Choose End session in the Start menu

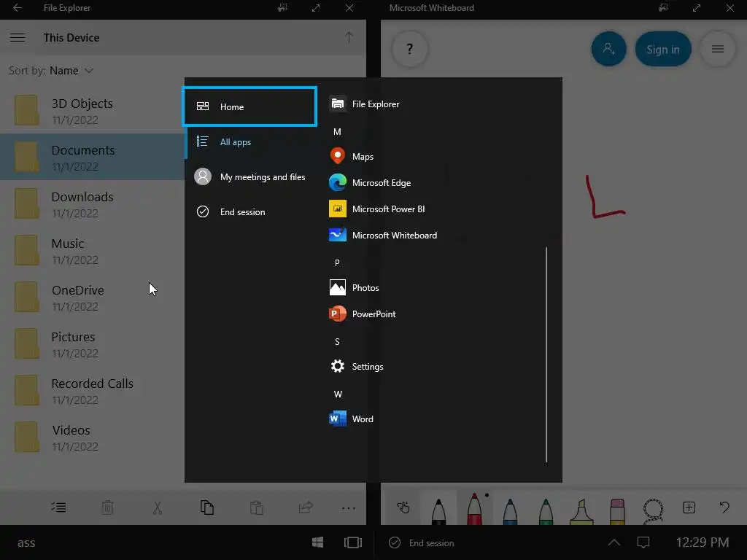click(249, 212)
